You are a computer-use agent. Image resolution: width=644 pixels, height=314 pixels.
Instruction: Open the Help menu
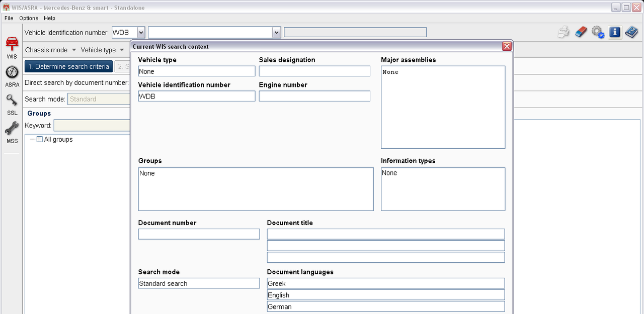pos(49,18)
